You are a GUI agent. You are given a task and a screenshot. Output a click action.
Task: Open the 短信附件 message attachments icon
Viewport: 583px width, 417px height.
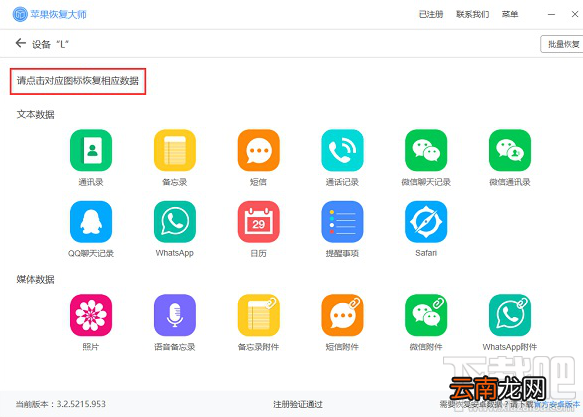pos(342,315)
